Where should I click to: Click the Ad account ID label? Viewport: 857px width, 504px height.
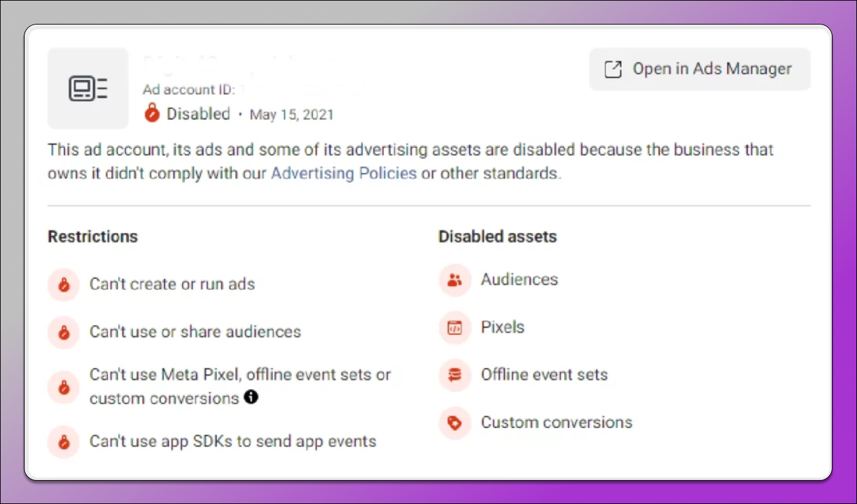188,90
